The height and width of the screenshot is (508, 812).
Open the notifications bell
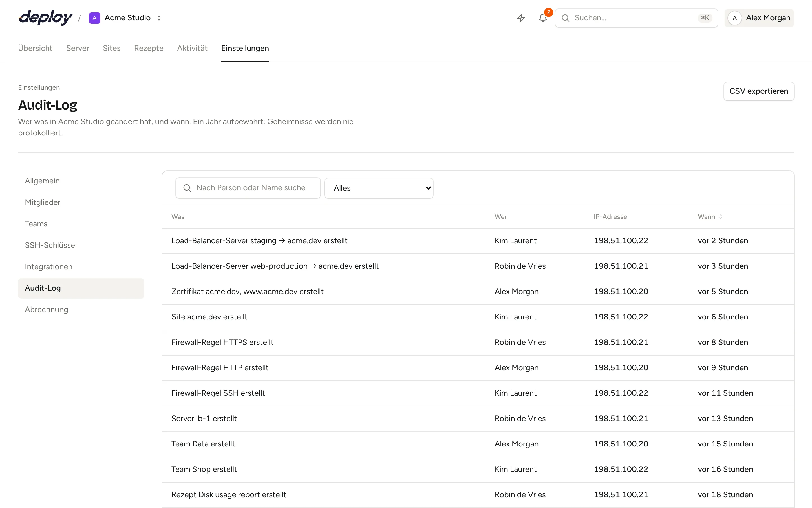pyautogui.click(x=543, y=18)
